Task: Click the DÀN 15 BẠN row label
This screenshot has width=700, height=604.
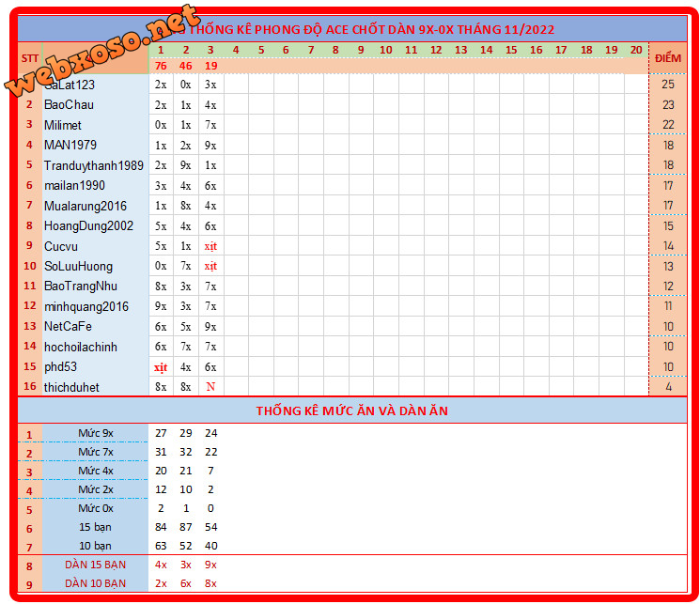Action: click(x=95, y=565)
